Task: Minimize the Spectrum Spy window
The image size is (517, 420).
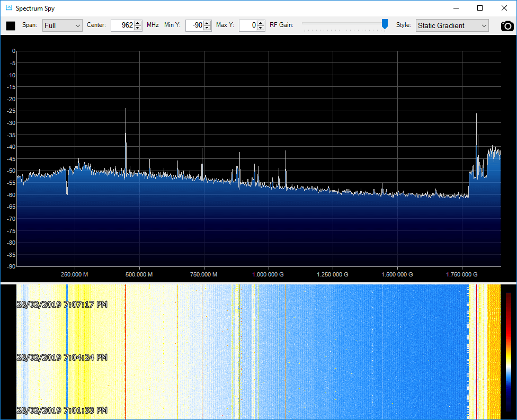Action: (456, 8)
